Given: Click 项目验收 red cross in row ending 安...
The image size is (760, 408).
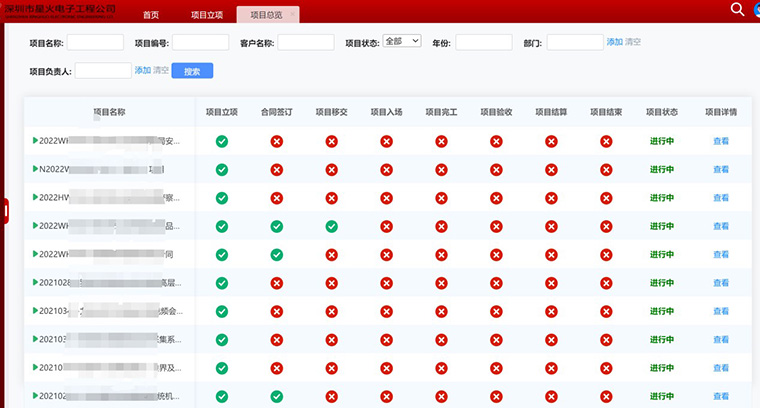Looking at the screenshot, I should [496, 141].
